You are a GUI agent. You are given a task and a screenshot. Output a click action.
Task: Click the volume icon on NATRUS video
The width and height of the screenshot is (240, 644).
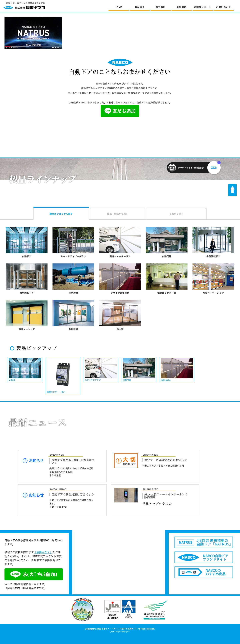[x=11, y=48]
